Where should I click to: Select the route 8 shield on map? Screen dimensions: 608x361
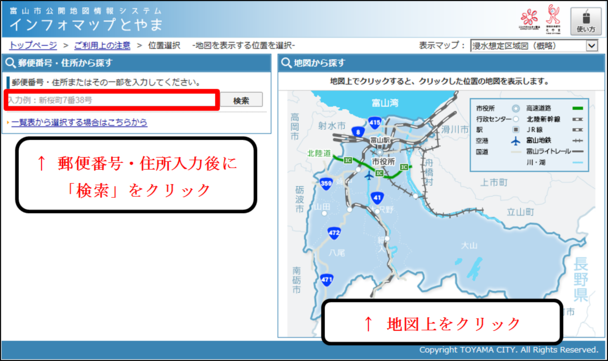coord(358,133)
